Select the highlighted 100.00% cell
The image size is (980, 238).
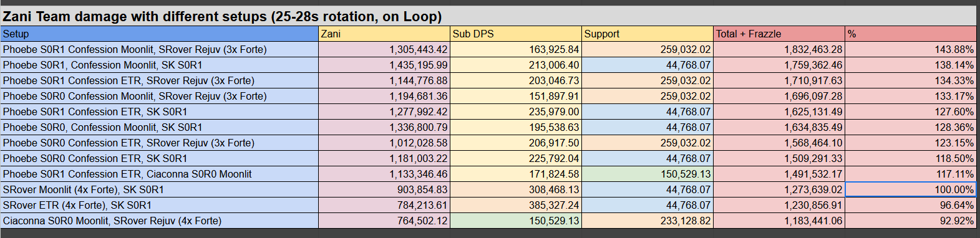pyautogui.click(x=911, y=189)
